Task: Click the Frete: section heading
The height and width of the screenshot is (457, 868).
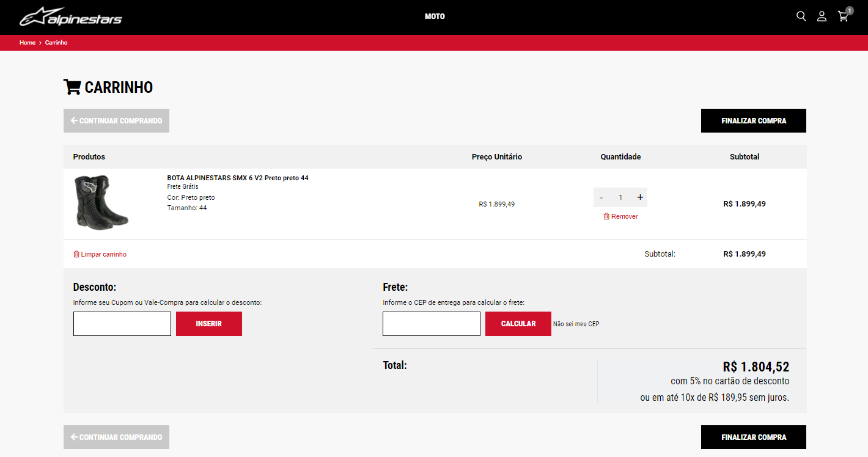Action: (x=395, y=287)
